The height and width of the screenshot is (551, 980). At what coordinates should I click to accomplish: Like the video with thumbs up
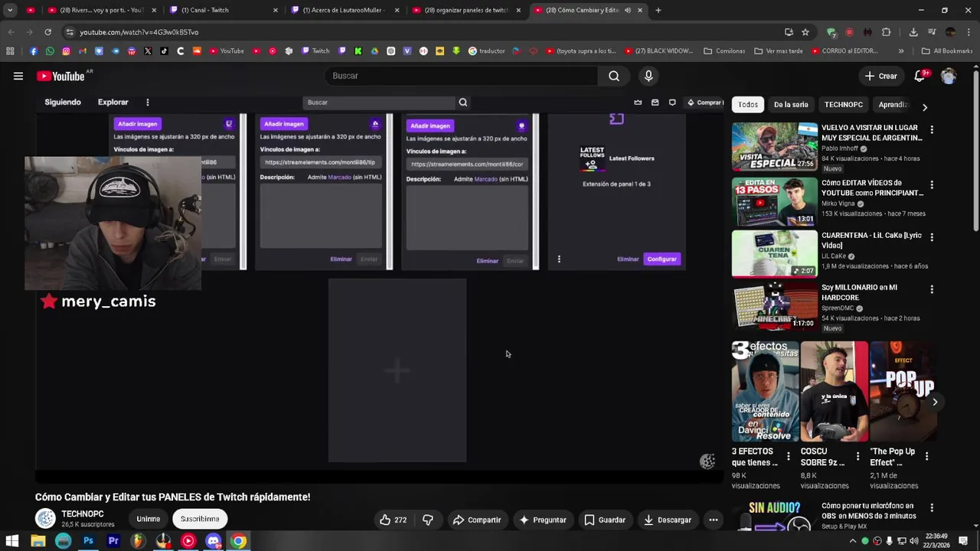(x=393, y=520)
